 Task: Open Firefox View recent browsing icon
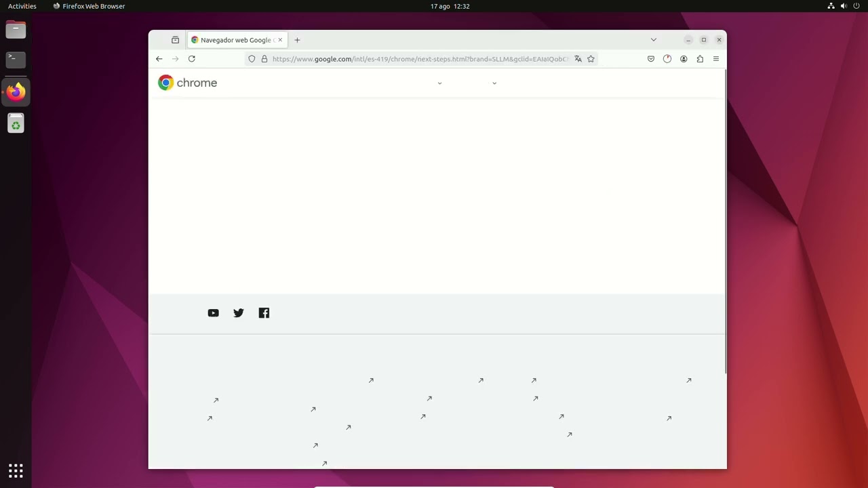click(175, 40)
